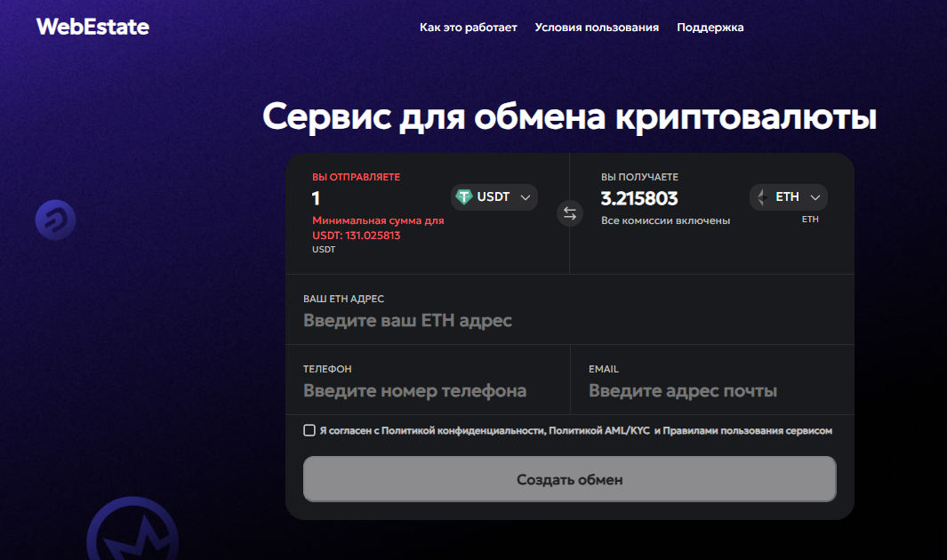Click the "EMAIL" field label
947x560 pixels.
point(604,369)
